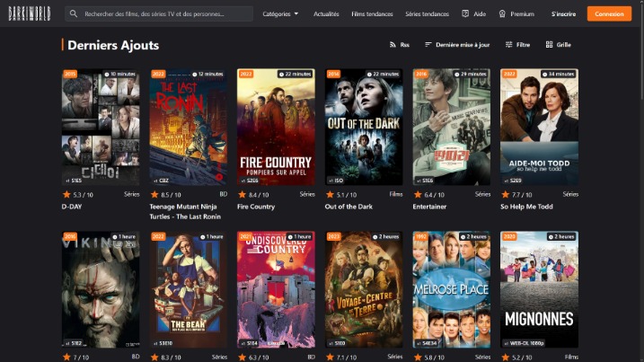Image resolution: width=644 pixels, height=362 pixels.
Task: Expand the Catégories dropdown
Action: (x=280, y=13)
